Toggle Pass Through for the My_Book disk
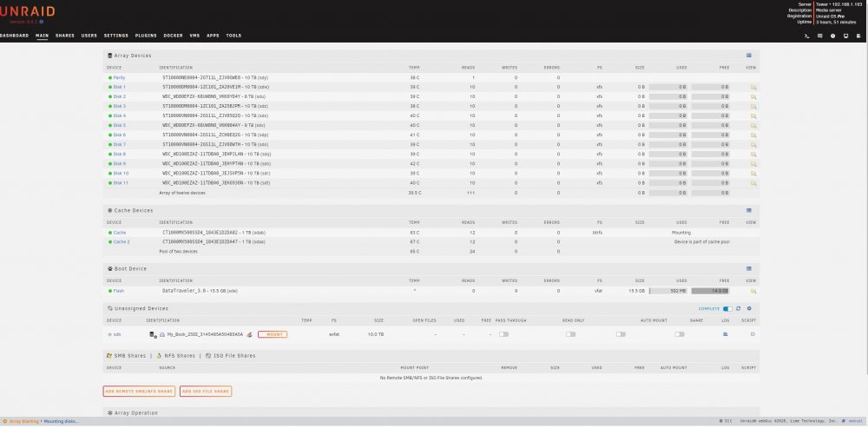The image size is (868, 428). pyautogui.click(x=503, y=334)
